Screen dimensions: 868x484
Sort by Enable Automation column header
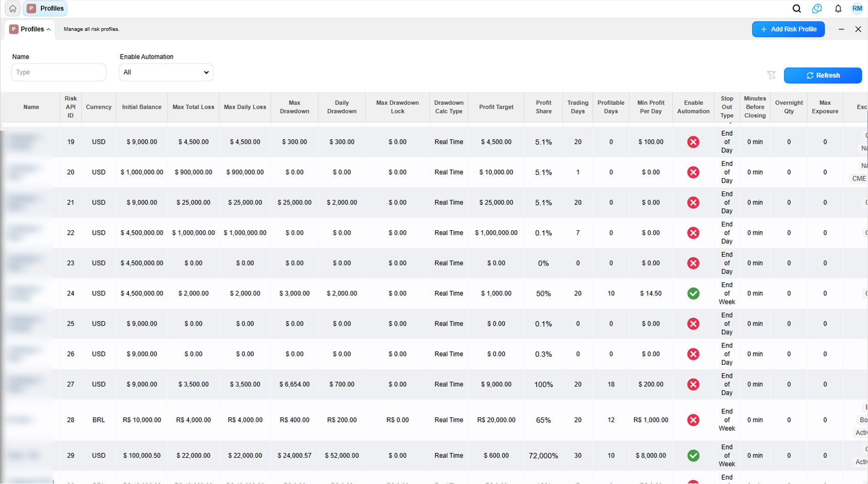coord(693,107)
